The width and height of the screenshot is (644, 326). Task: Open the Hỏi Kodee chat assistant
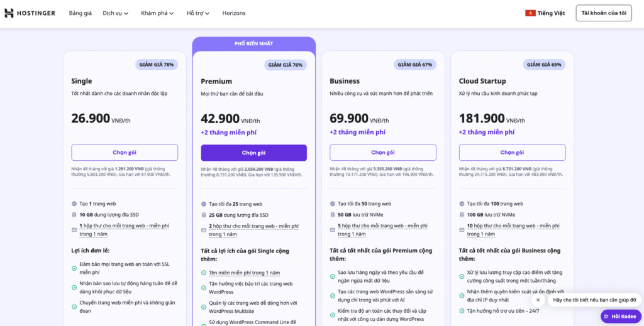pos(620,316)
